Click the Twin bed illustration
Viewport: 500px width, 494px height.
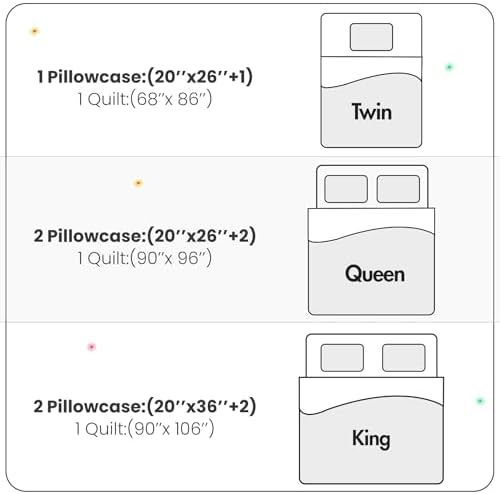371,80
